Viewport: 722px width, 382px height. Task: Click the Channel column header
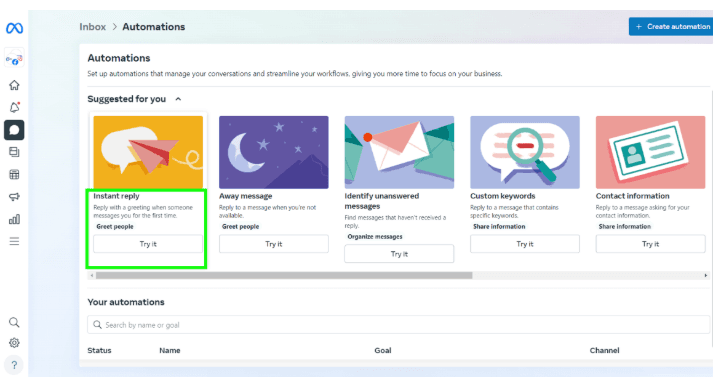605,350
